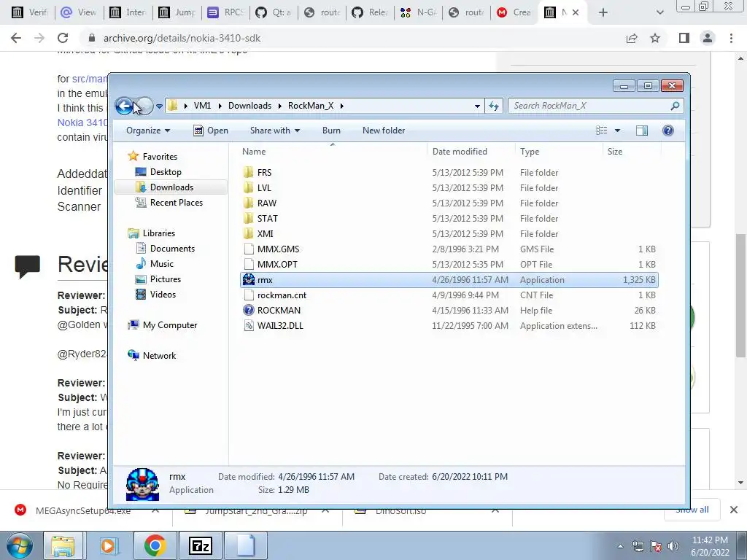Click the Chrome address bar URL
This screenshot has width=747, height=560.
coord(182,38)
